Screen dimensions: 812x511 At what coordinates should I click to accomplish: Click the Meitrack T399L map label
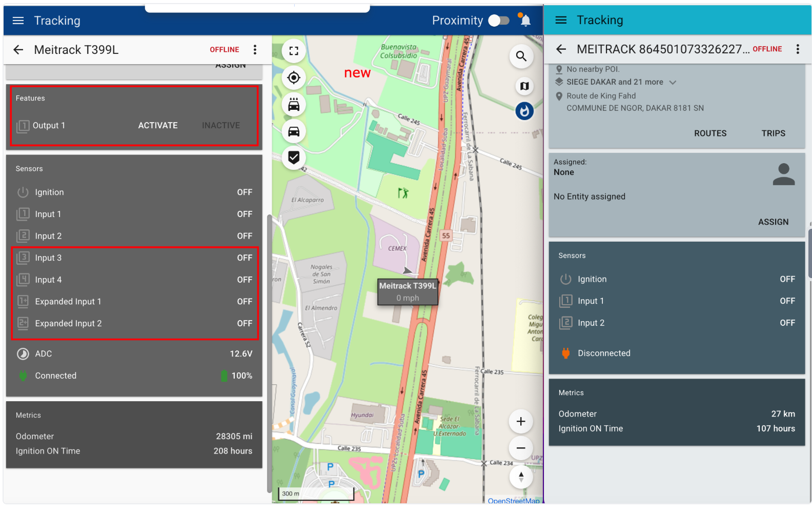coord(408,292)
